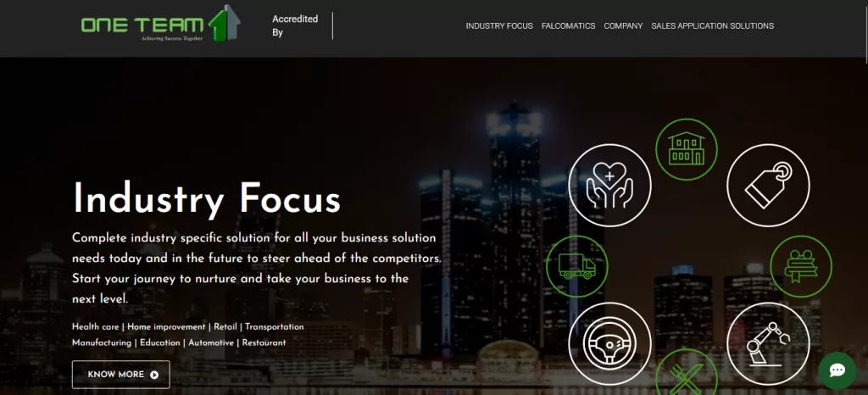Click the Know More button
Image resolution: width=868 pixels, height=395 pixels.
120,375
